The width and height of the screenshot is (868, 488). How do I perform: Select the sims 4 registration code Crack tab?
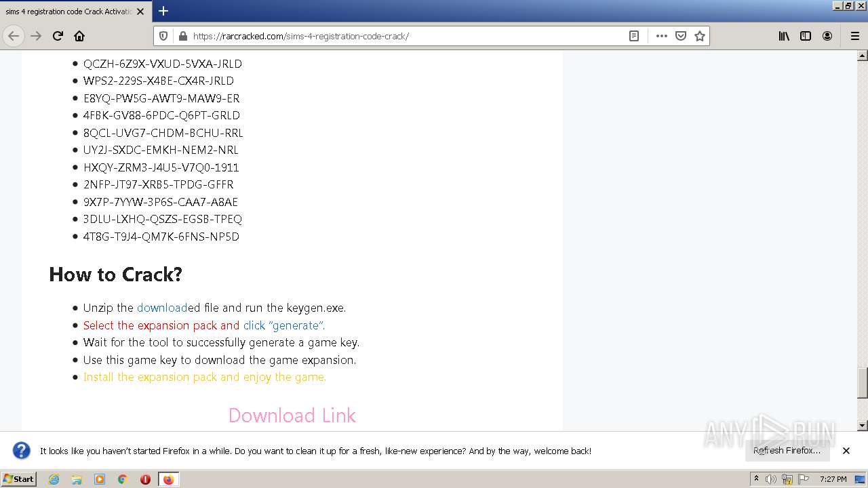coord(68,12)
